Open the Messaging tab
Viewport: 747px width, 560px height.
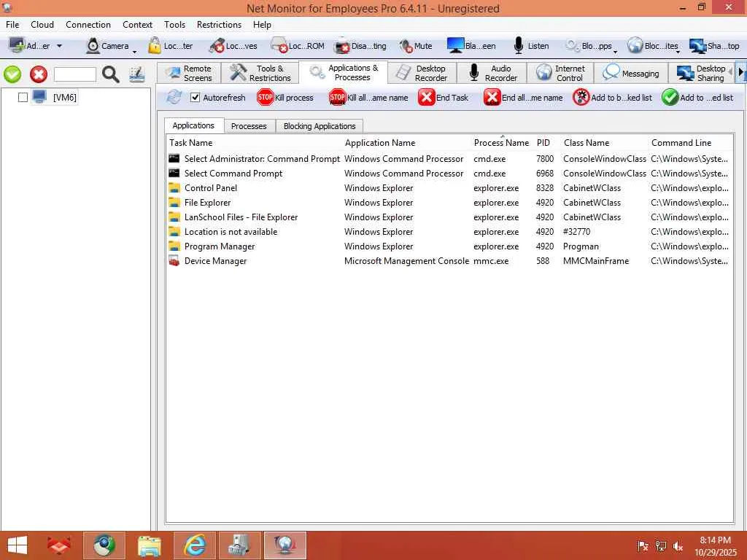[x=631, y=73]
